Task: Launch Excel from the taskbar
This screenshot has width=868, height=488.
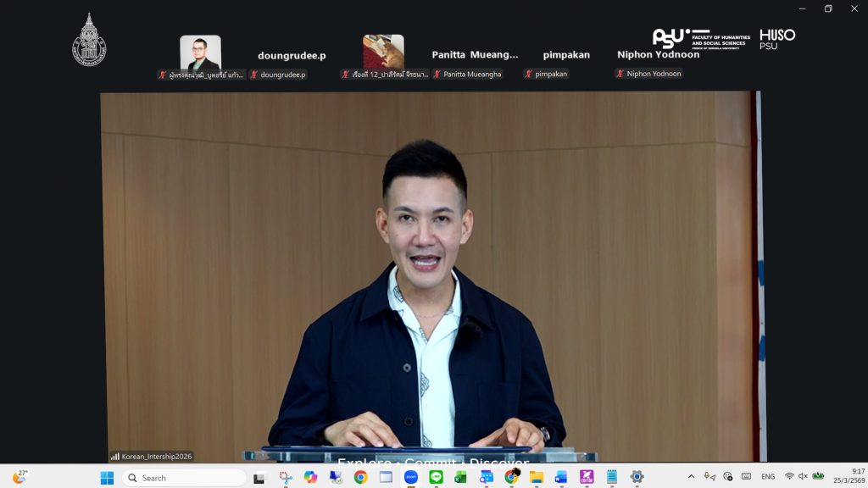Action: [x=461, y=477]
